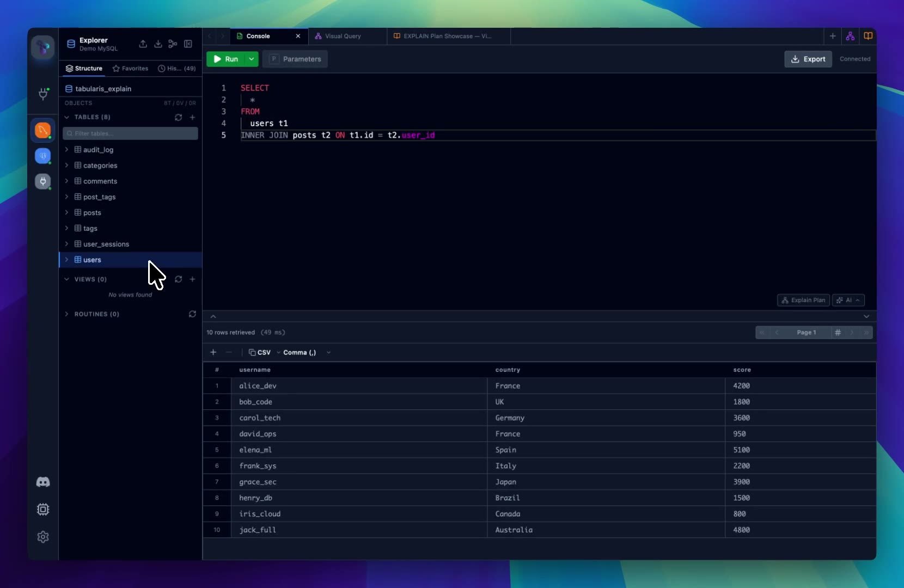Click the purple diagram icon in tab bar
The image size is (904, 588).
tap(850, 36)
